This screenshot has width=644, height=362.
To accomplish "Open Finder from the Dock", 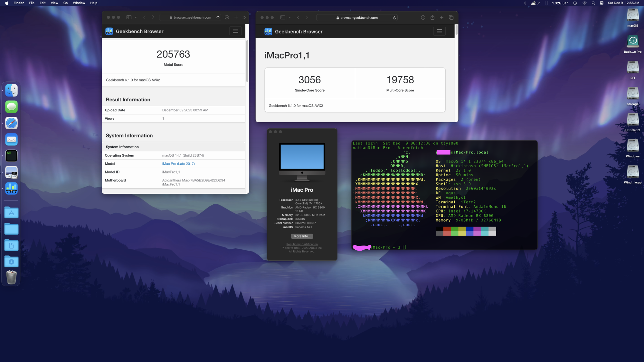I will tap(12, 90).
